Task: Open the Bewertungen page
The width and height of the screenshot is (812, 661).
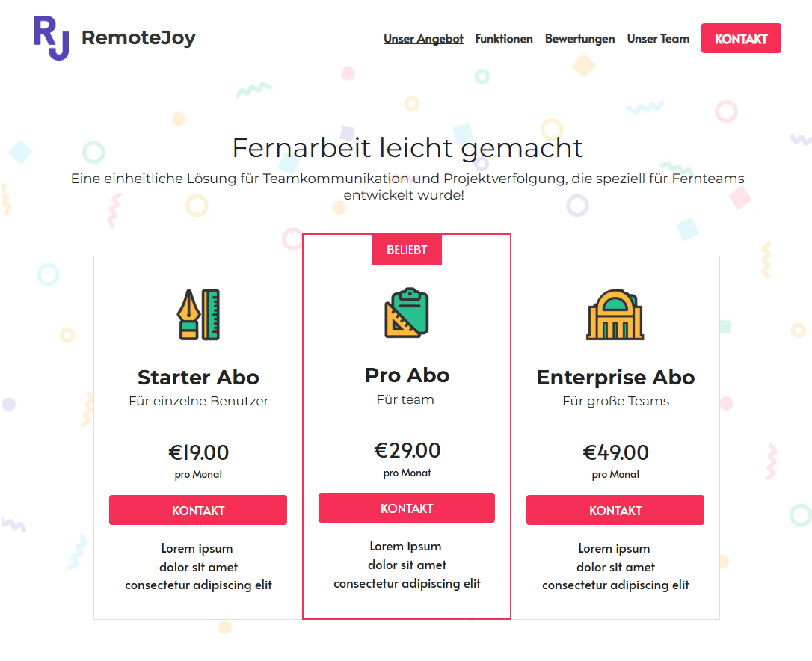Action: 580,38
